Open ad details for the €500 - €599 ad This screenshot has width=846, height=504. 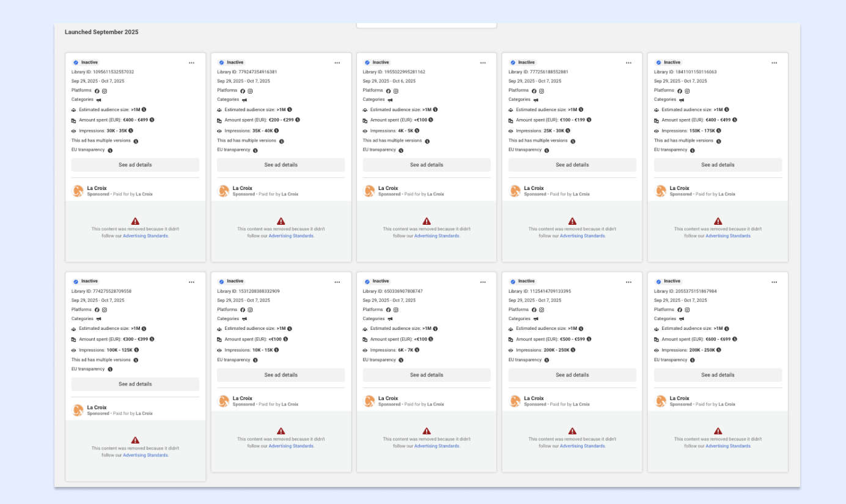pos(572,375)
